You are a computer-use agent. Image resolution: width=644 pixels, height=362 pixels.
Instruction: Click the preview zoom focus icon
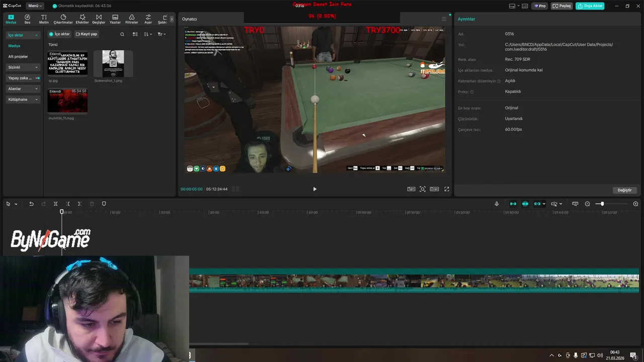click(423, 189)
